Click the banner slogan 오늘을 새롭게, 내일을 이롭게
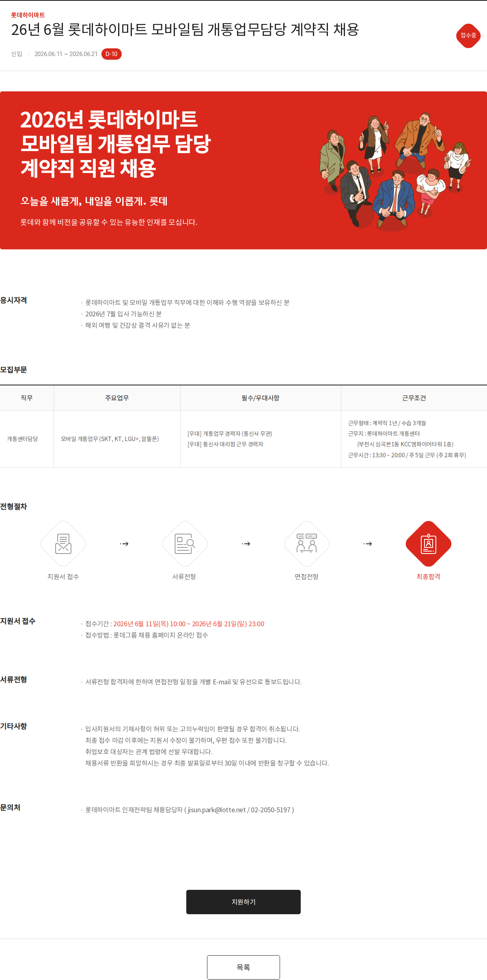 pos(94,201)
